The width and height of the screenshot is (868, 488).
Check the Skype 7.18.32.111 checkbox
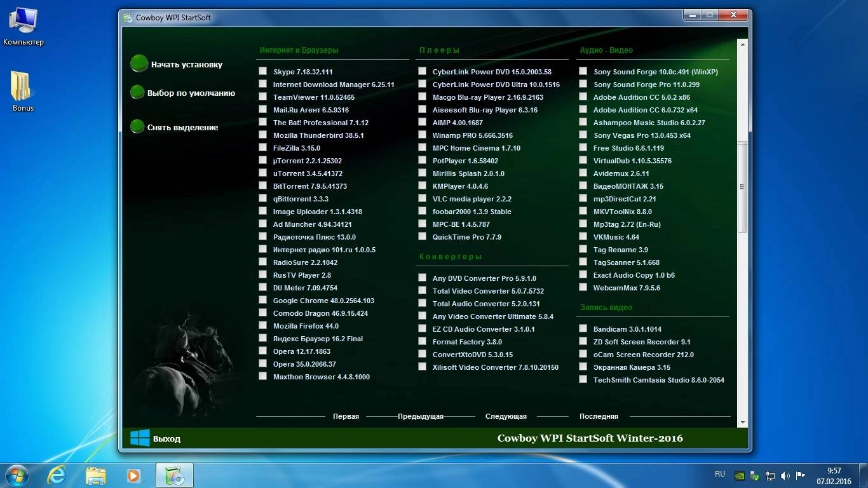click(x=262, y=71)
